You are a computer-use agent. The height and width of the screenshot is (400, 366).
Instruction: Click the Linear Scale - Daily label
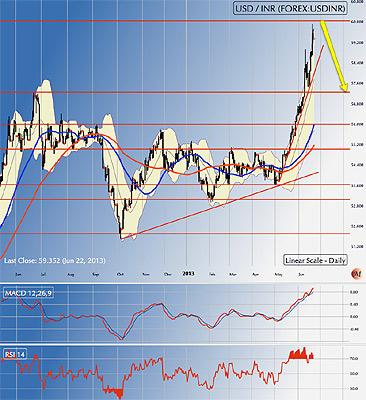(315, 260)
